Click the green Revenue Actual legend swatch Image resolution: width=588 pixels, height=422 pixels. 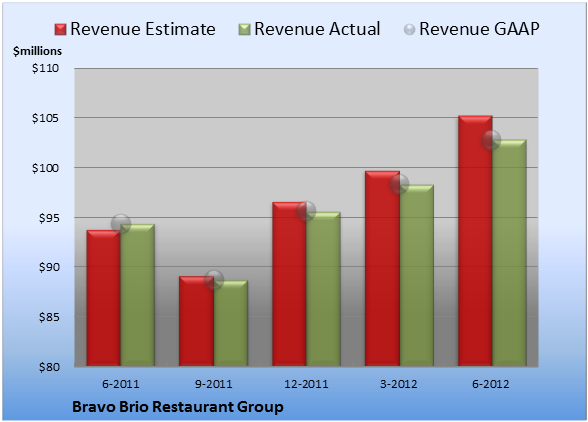click(244, 30)
